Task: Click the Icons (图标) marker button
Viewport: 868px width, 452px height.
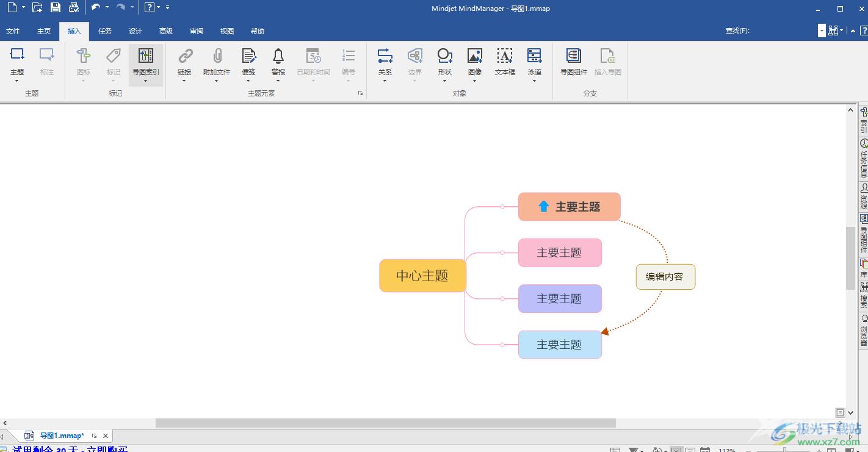Action: [x=84, y=56]
